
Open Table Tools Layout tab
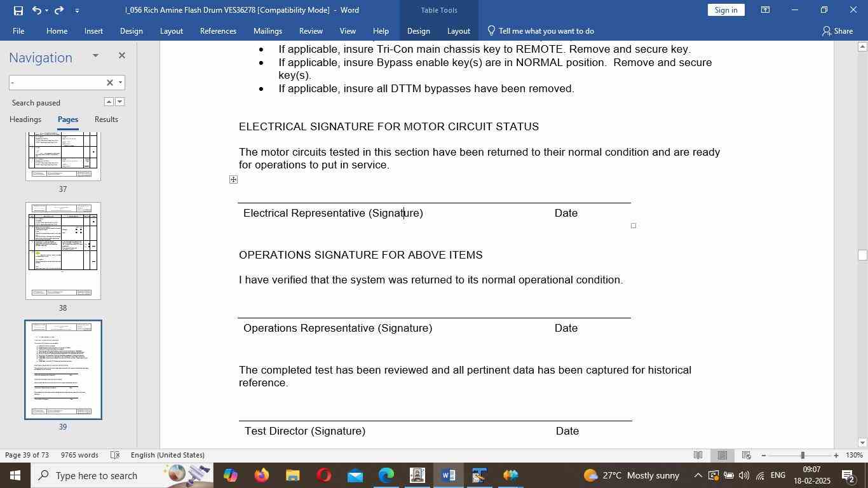(x=458, y=30)
